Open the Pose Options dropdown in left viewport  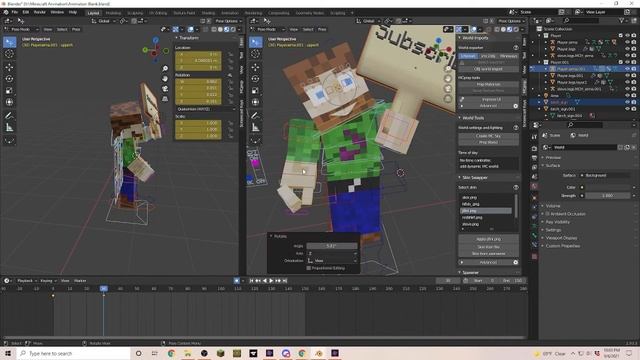tap(228, 21)
